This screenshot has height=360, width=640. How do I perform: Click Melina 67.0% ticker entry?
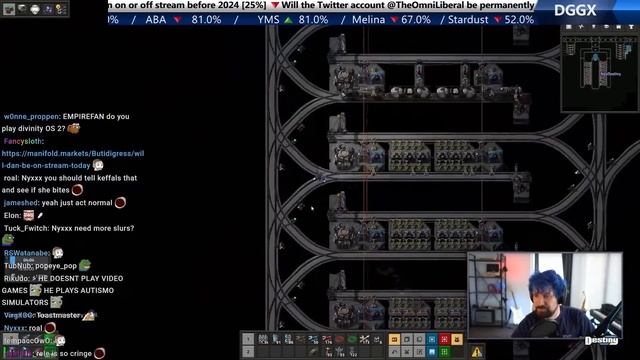point(391,20)
